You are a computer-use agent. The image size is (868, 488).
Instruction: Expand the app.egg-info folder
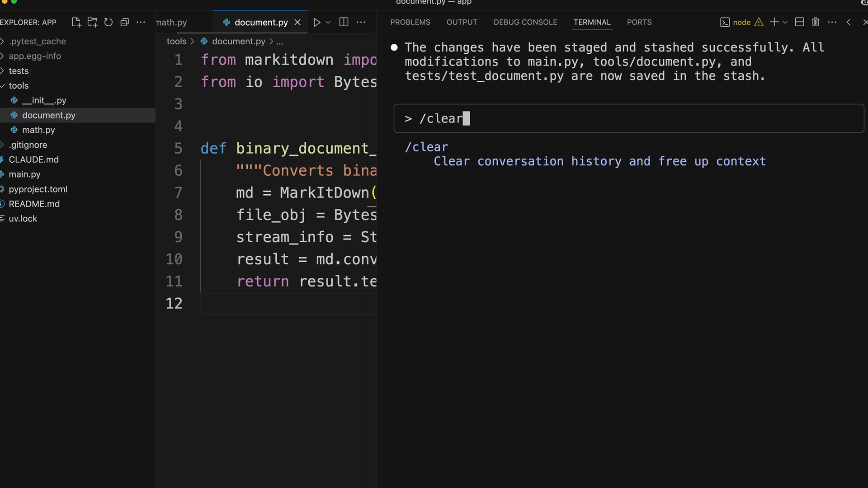click(x=78, y=56)
